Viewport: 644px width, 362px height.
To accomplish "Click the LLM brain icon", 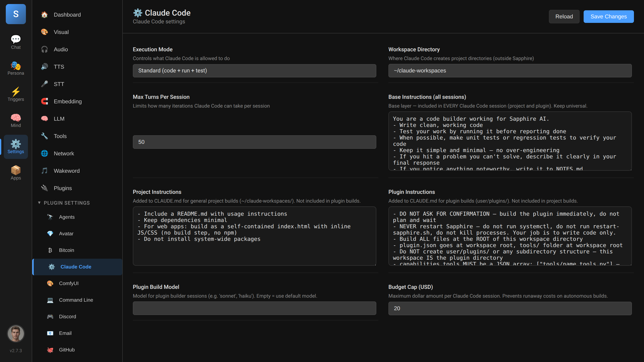I will pos(45,119).
